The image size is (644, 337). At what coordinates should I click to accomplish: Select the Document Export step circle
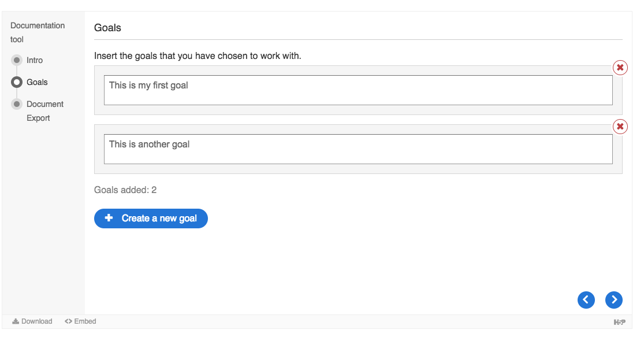coord(16,104)
